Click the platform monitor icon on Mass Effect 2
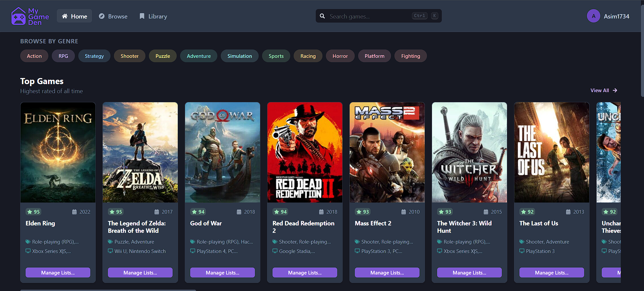The height and width of the screenshot is (291, 644). (357, 251)
